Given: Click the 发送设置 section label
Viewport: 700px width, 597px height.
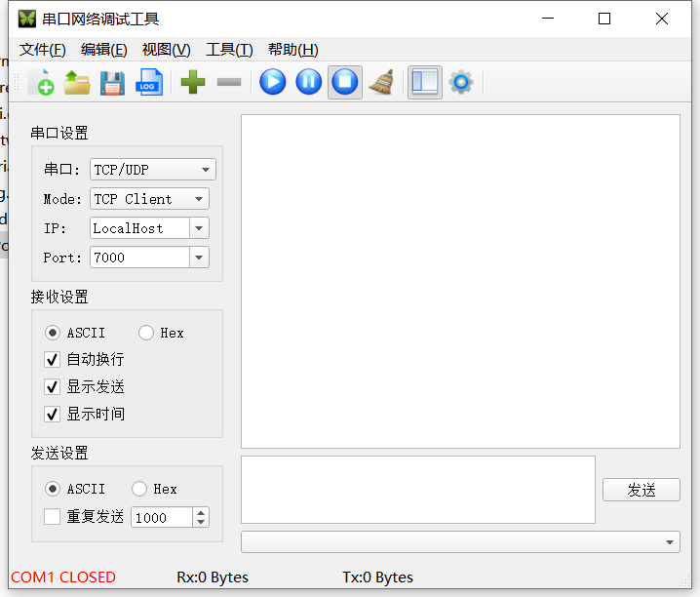Looking at the screenshot, I should click(x=59, y=454).
